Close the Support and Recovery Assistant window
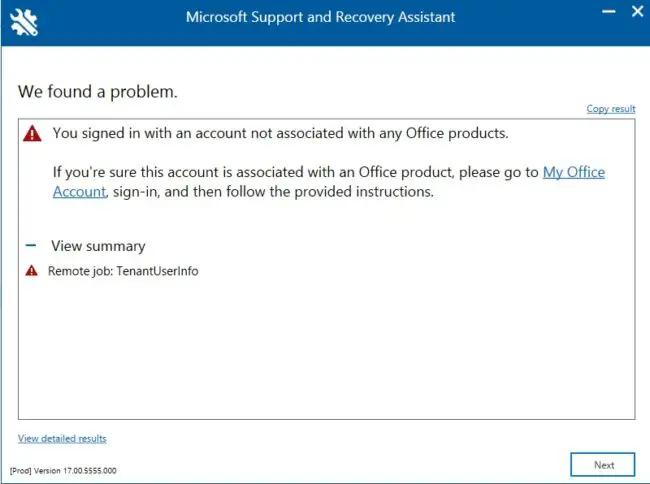The height and width of the screenshot is (484, 650). point(637,11)
